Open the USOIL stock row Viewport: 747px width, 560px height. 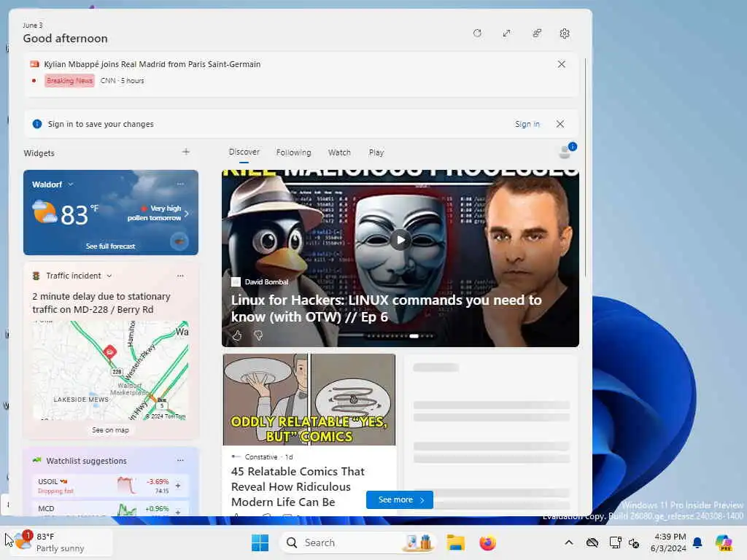click(x=111, y=486)
